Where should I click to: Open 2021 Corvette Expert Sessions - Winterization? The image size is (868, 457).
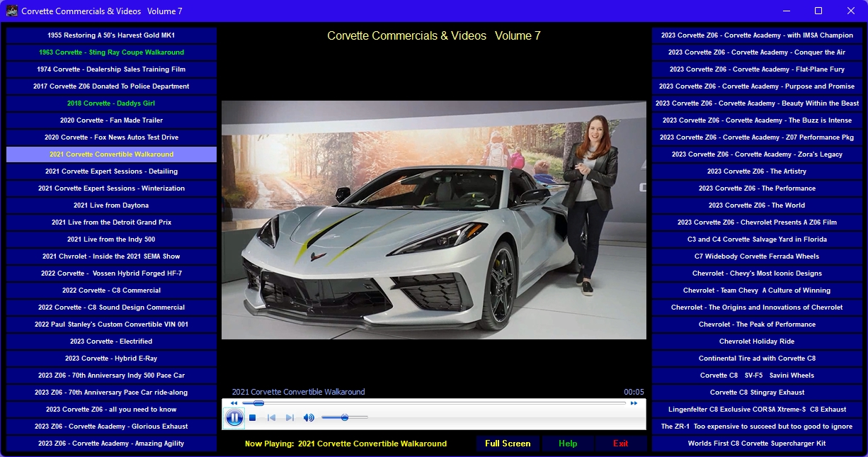(111, 188)
